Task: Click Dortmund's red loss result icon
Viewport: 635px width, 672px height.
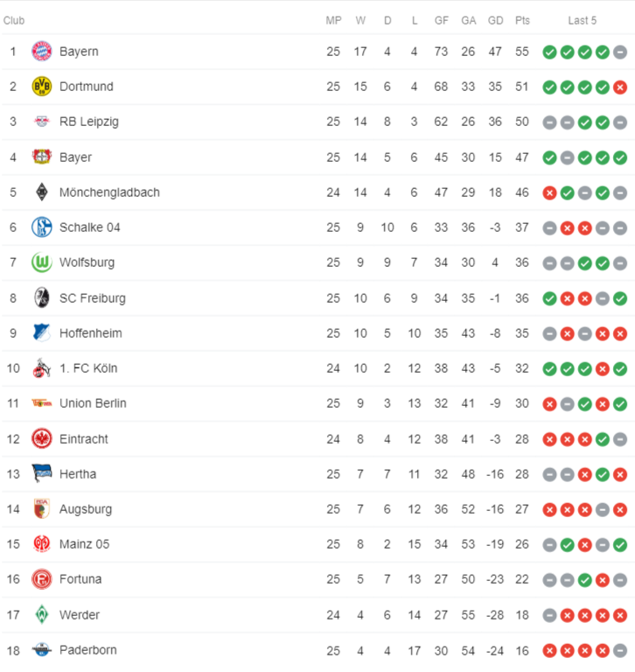Action: click(x=619, y=87)
